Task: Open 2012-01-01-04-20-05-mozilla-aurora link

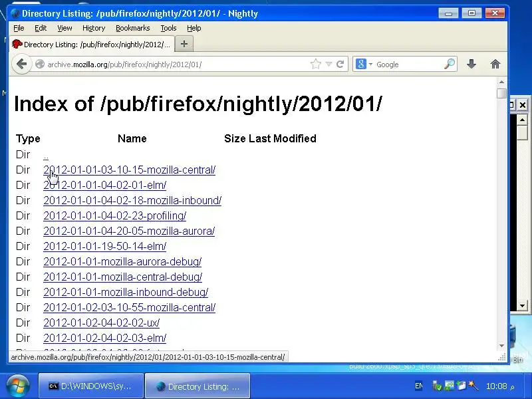Action: tap(129, 231)
